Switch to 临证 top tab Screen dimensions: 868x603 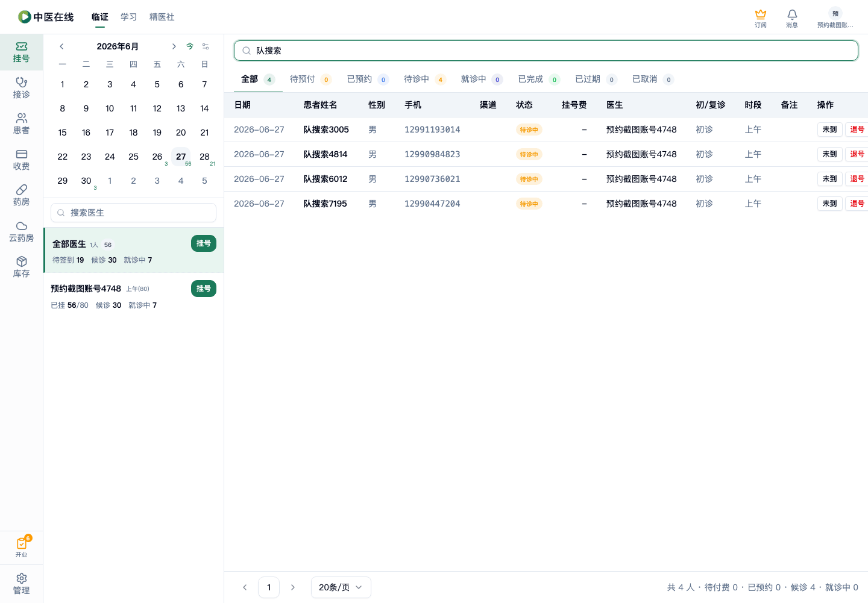point(100,17)
